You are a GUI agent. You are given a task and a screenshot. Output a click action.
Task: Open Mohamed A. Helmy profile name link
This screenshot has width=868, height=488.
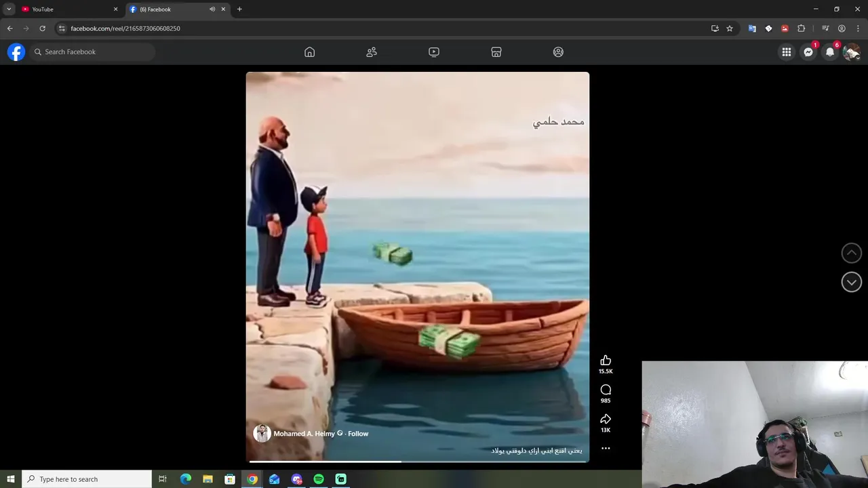[304, 434]
